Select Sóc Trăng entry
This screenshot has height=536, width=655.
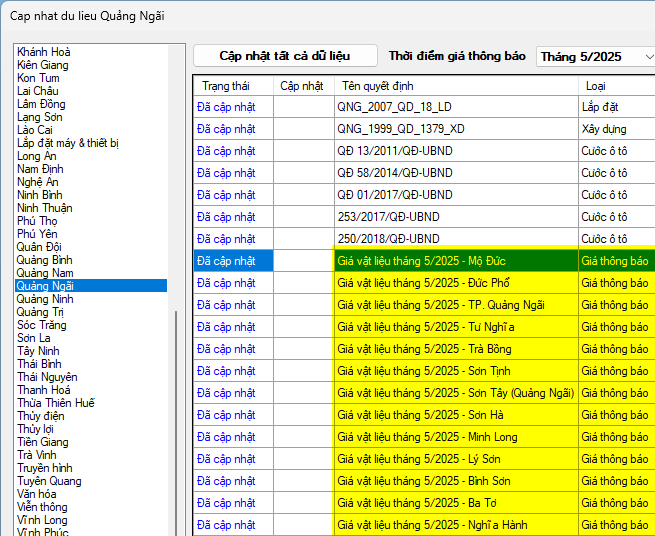pos(41,325)
